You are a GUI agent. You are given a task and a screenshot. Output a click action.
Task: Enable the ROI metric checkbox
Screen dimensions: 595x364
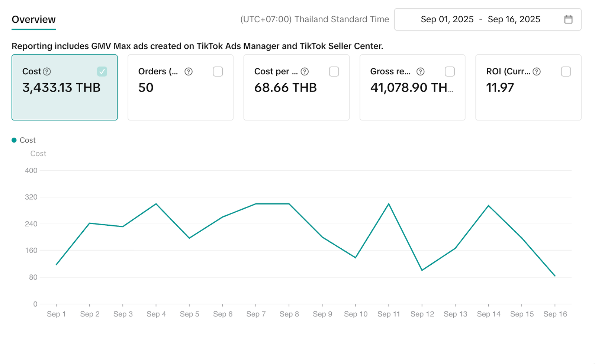566,71
